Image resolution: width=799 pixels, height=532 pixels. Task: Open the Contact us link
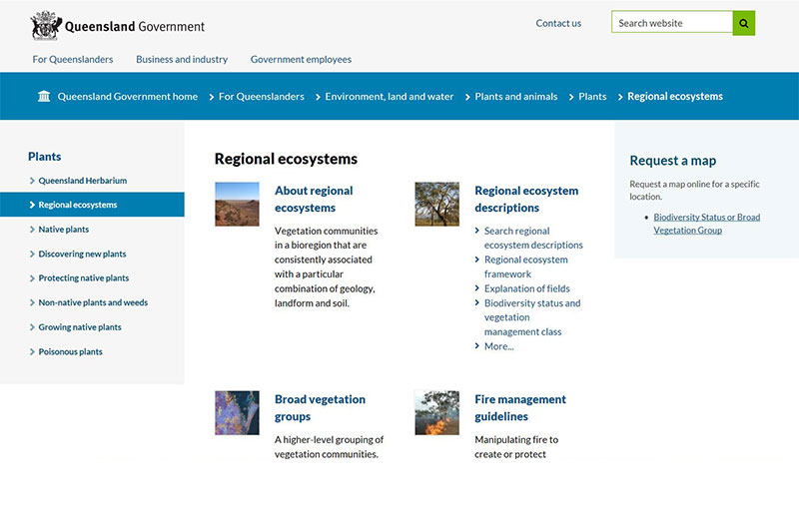pos(558,23)
